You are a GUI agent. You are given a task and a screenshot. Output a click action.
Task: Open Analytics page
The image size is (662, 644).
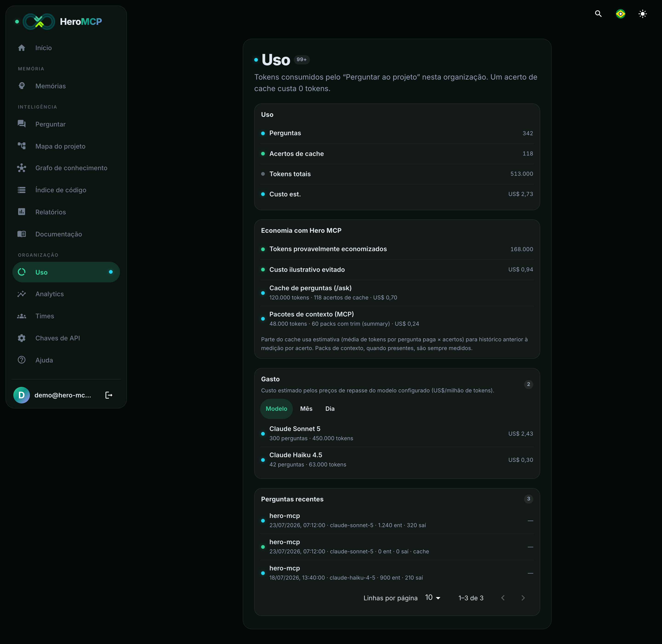[x=66, y=294]
